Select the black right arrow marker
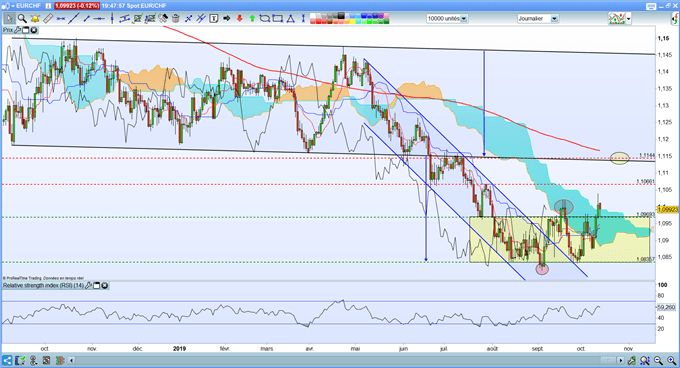680x368 pixels. click(226, 18)
